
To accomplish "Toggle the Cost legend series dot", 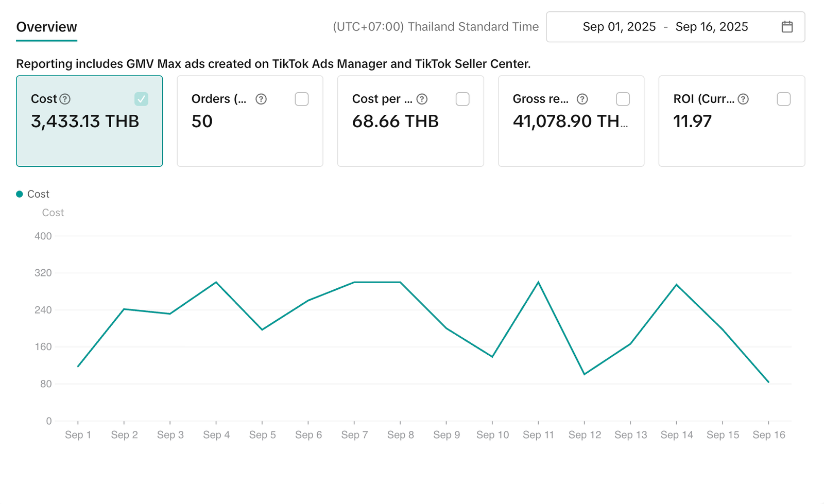I will click(x=20, y=194).
